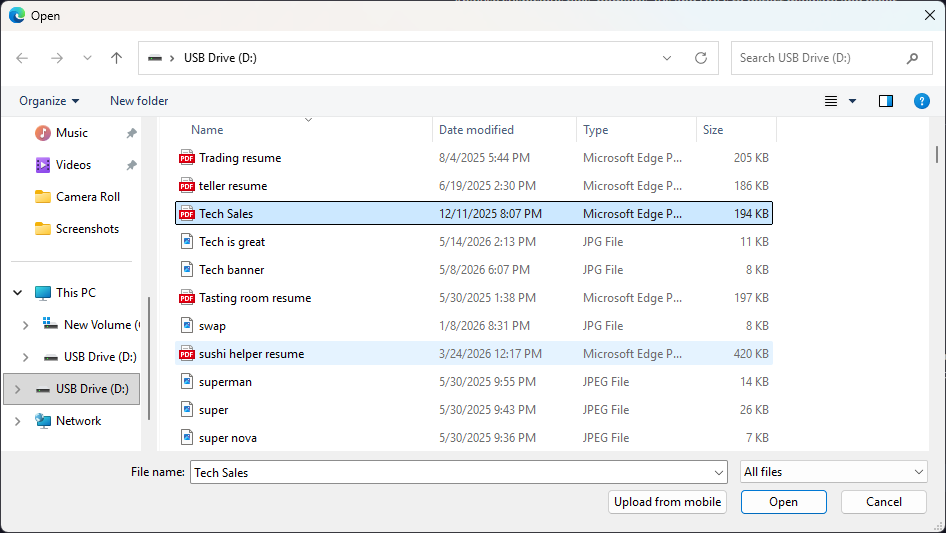The height and width of the screenshot is (533, 946).
Task: Open the File name dropdown arrow
Action: tap(719, 472)
